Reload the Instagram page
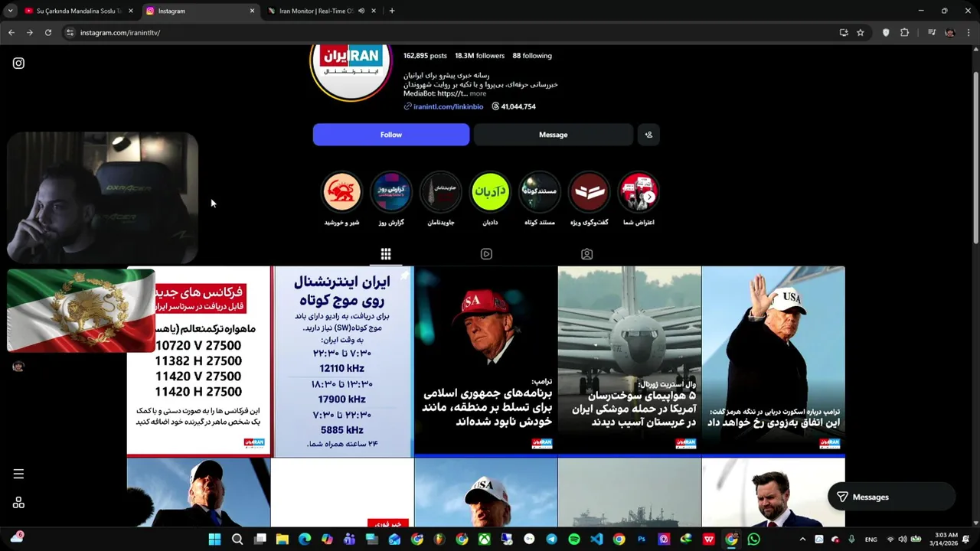980x551 pixels. (48, 33)
